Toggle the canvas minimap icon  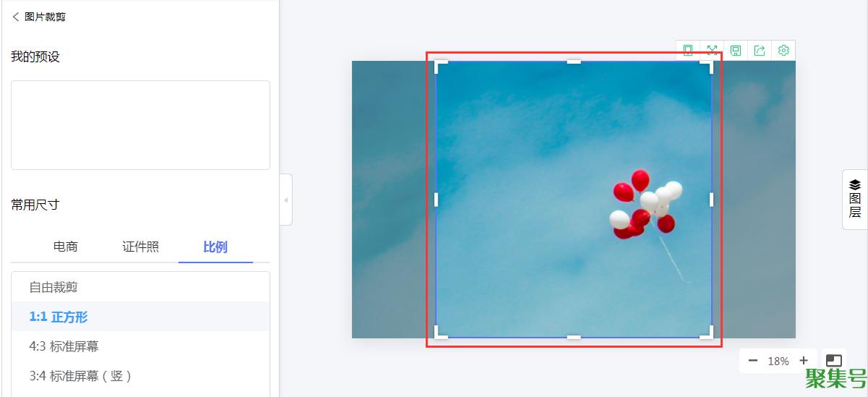point(834,360)
